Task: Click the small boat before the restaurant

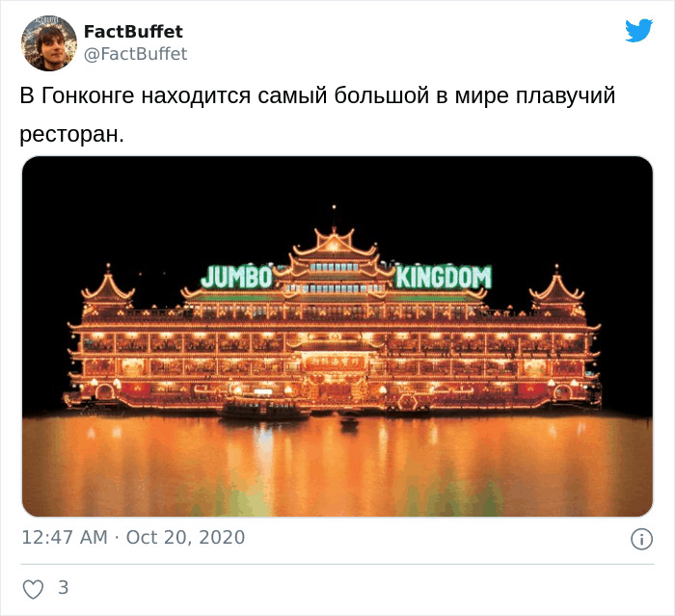Action: pos(265,410)
